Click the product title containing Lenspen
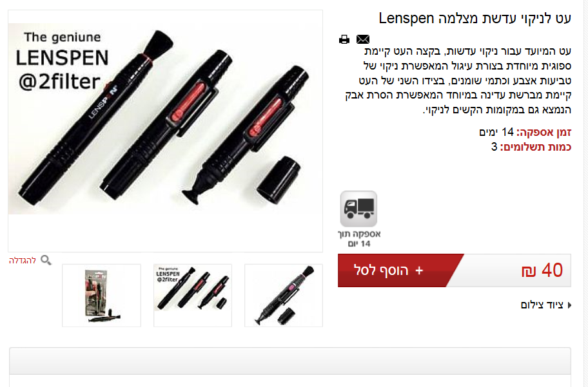 [475, 18]
